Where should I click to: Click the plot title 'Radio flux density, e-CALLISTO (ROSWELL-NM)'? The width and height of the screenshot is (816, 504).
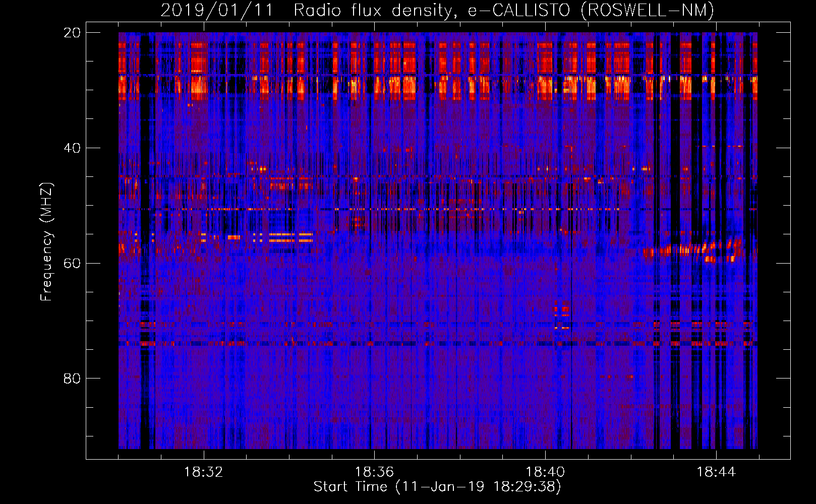504,10
